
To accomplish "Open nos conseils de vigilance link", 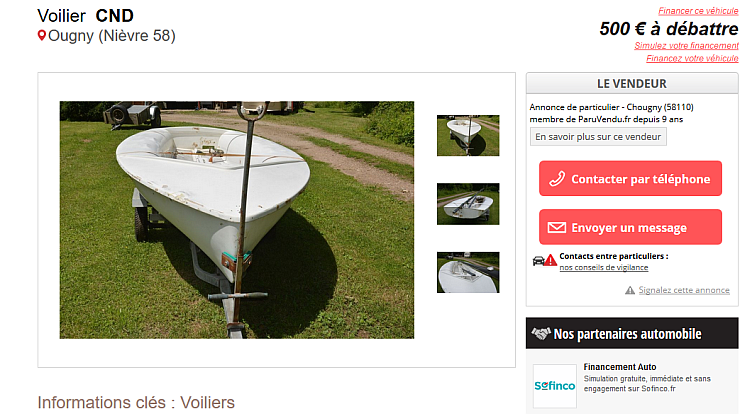I will (x=604, y=268).
